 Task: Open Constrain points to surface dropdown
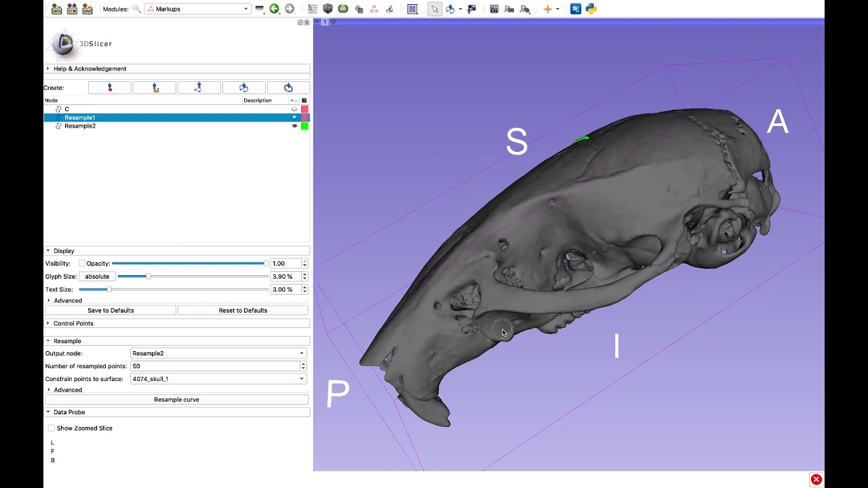218,379
